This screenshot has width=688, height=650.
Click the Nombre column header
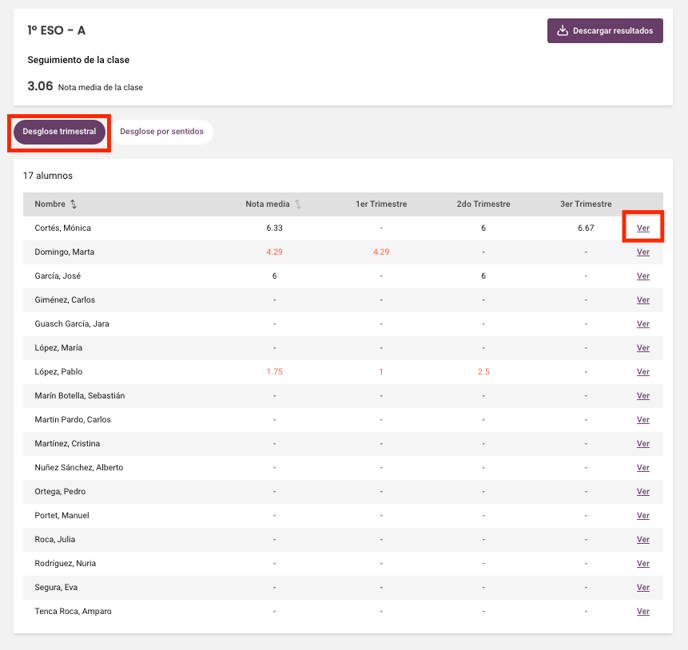[x=50, y=204]
